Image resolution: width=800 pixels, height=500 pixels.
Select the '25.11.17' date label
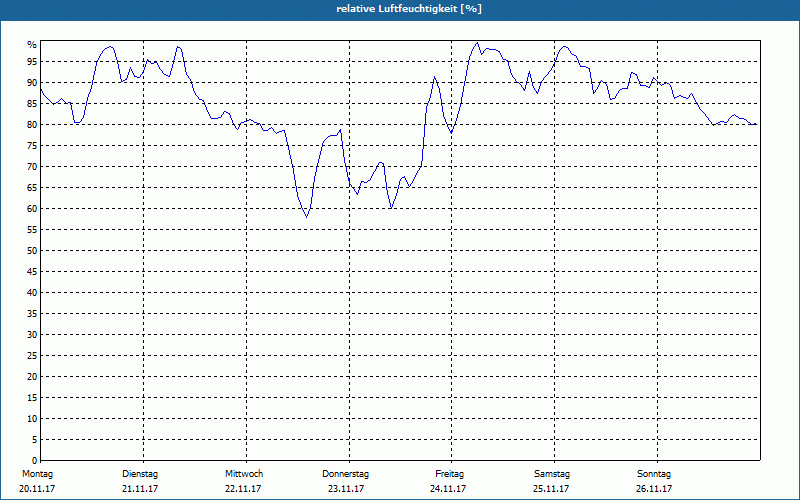(551, 489)
